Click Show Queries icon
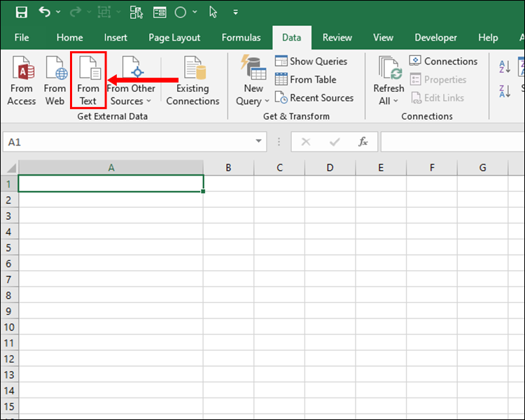Image resolution: width=525 pixels, height=420 pixels. pyautogui.click(x=281, y=62)
